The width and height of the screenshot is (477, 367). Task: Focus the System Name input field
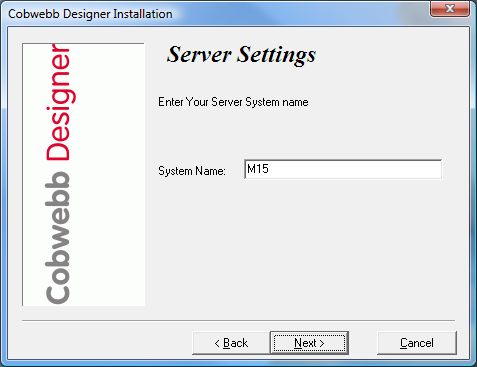pos(343,169)
